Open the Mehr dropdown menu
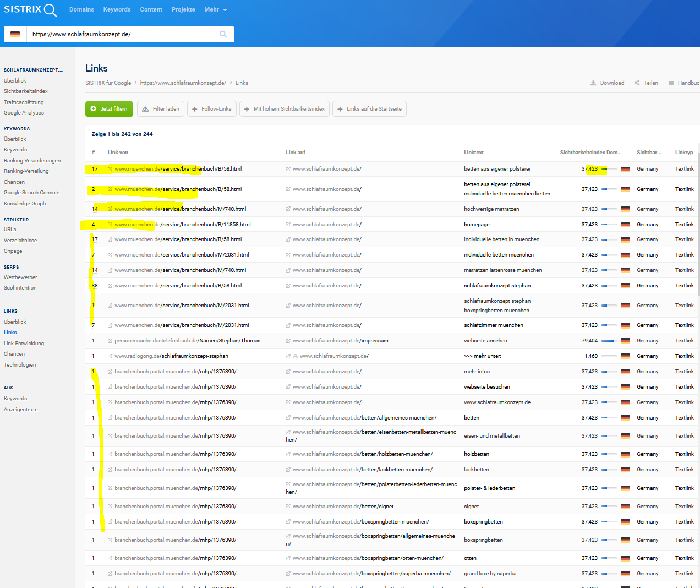 pos(215,10)
